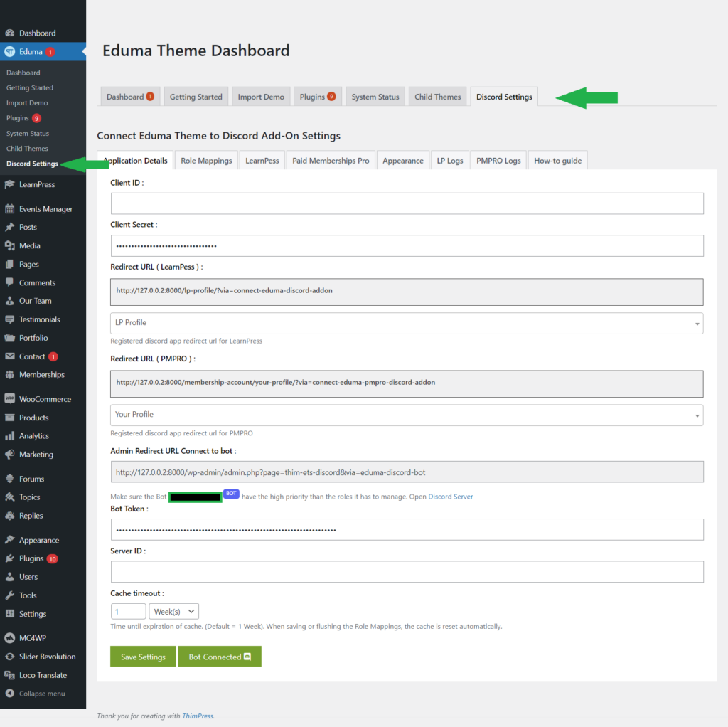Click the Loco Translate icon

coord(10,675)
